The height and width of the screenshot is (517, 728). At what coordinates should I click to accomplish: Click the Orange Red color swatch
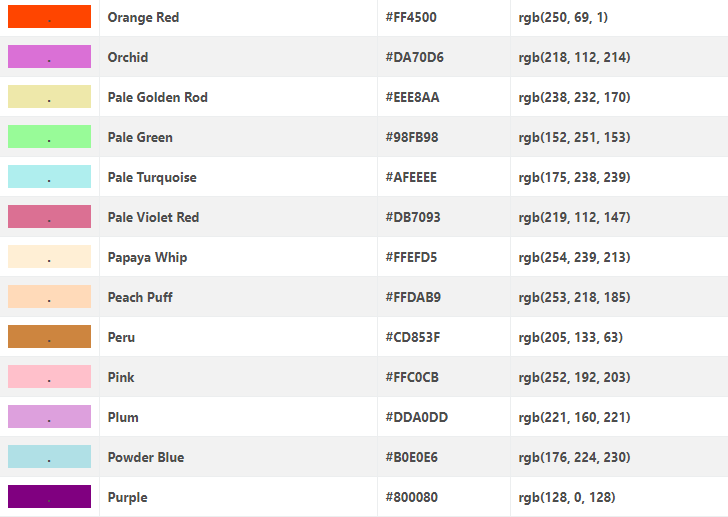(49, 17)
